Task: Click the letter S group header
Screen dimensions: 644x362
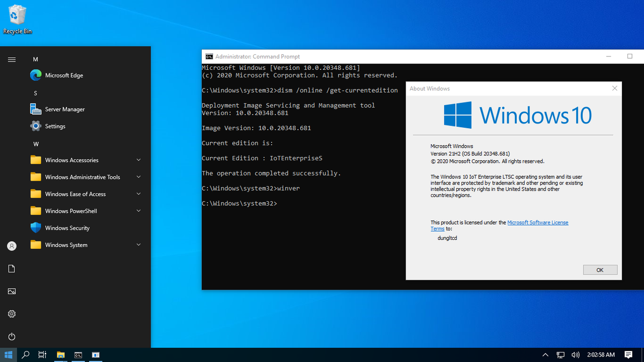Action: (35, 93)
